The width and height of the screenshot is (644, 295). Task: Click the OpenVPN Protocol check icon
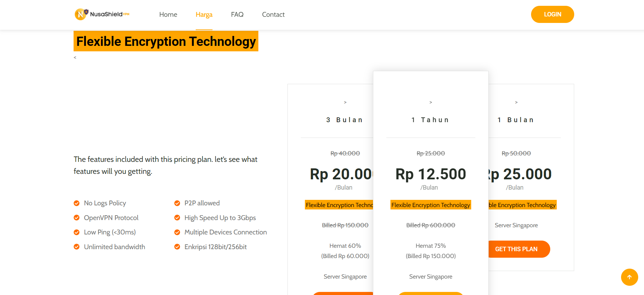pos(77,218)
